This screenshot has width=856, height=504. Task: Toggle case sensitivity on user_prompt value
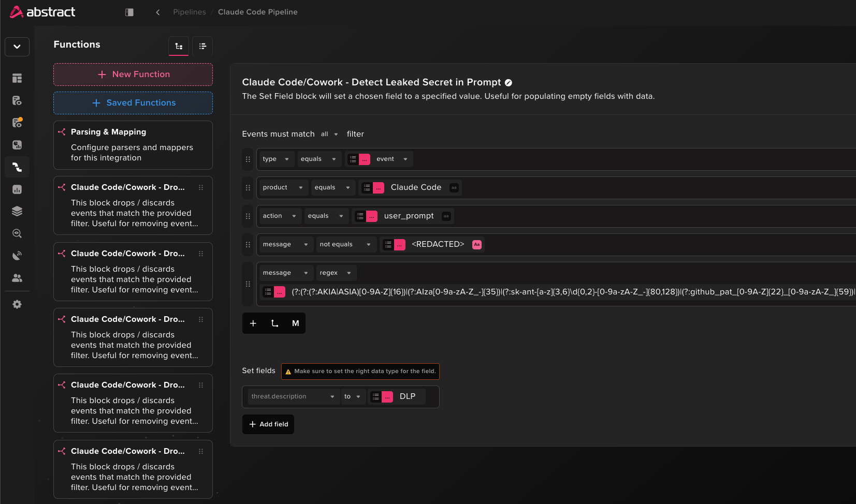[446, 216]
